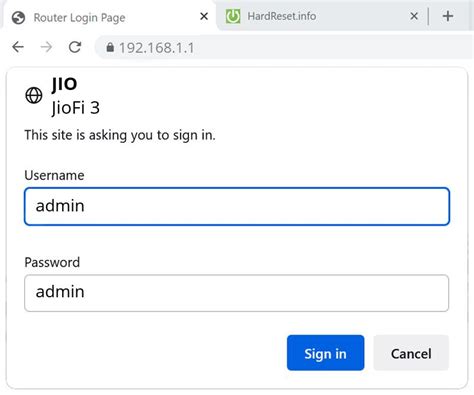Click the globe favicon on Router Login tab
The image size is (474, 395).
[x=18, y=17]
